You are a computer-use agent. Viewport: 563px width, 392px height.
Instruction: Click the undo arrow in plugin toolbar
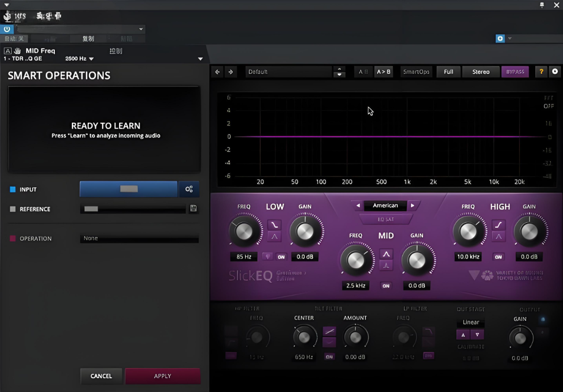[x=218, y=72]
